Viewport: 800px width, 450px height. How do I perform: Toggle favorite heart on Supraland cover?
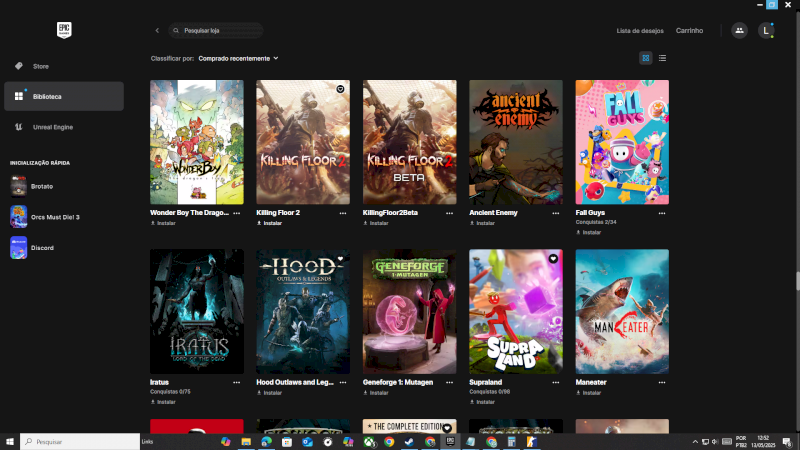(x=553, y=259)
